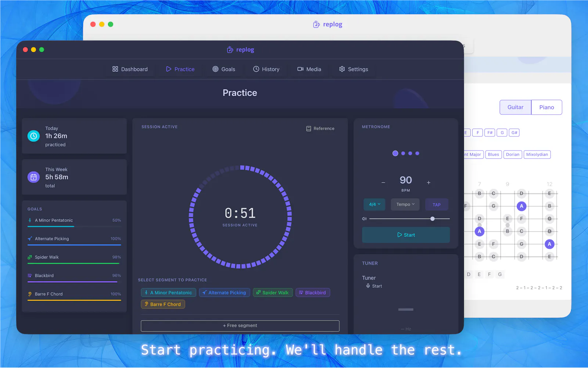Screen dimensions: 588x368
Task: Click the tuner microphone icon
Action: [368, 286]
